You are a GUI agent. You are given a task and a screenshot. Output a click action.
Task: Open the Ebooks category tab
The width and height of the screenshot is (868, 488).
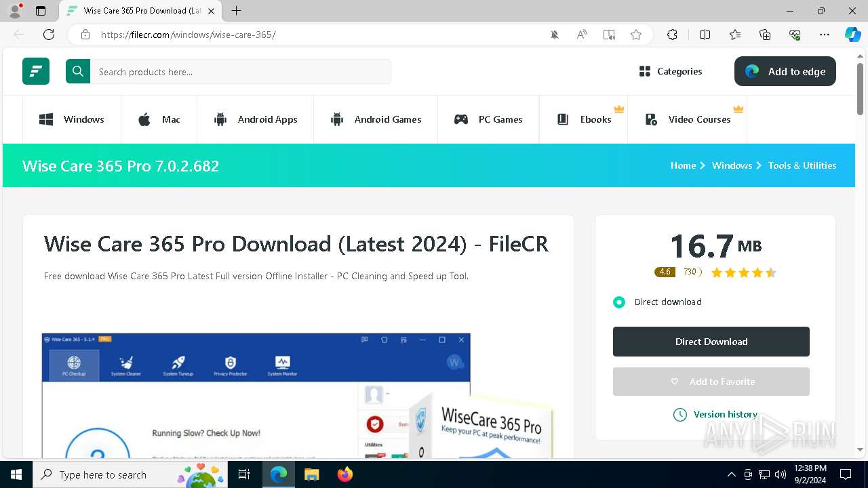click(x=584, y=119)
